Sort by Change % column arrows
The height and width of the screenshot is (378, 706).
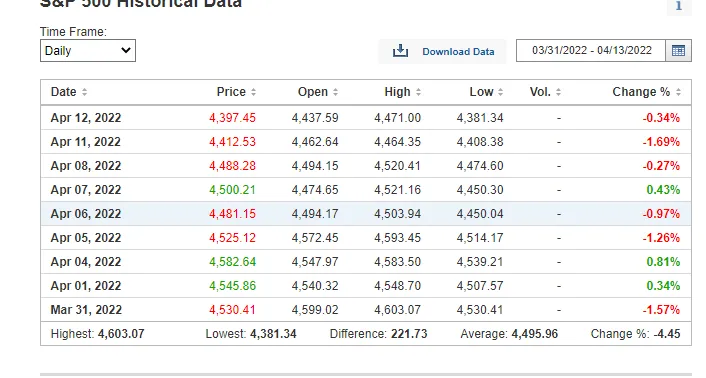[678, 92]
